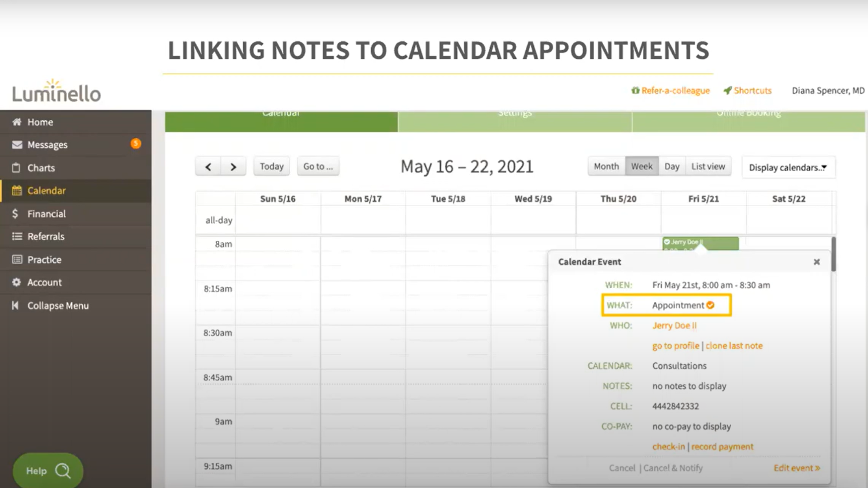Image resolution: width=868 pixels, height=488 pixels.
Task: Navigate to Calendar tab
Action: click(x=281, y=112)
